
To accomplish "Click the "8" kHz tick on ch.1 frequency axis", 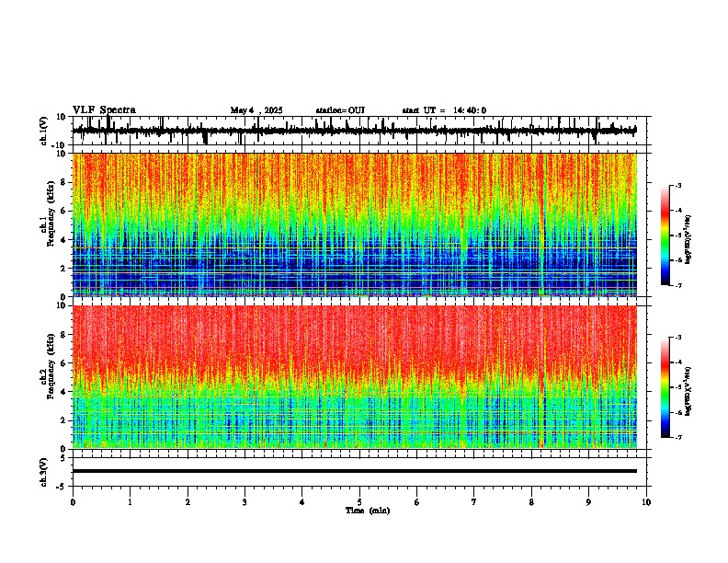I will [64, 182].
